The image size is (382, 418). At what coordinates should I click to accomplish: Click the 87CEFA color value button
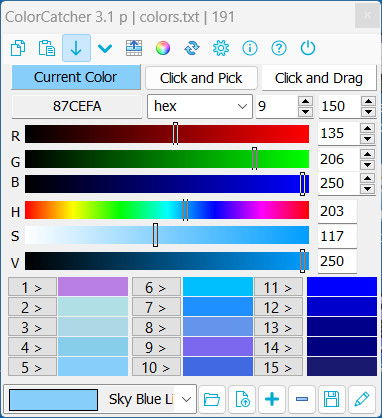pos(77,106)
